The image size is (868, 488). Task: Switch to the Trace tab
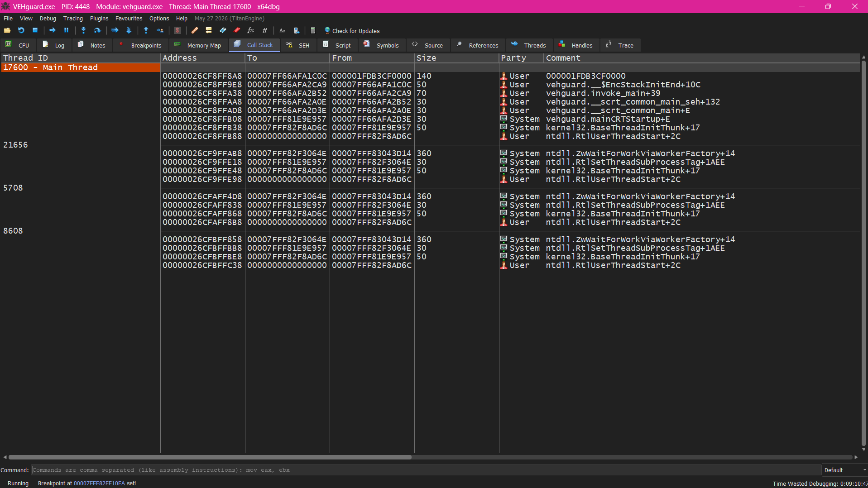pyautogui.click(x=620, y=45)
